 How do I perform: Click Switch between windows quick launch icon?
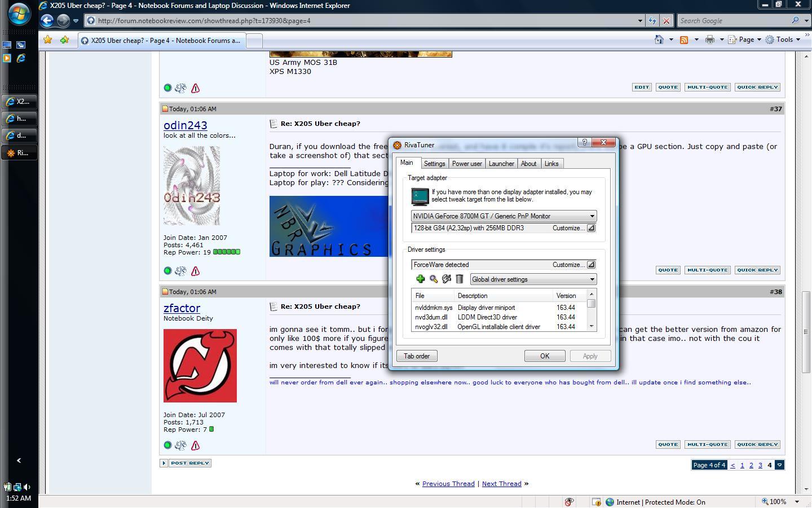click(x=21, y=45)
